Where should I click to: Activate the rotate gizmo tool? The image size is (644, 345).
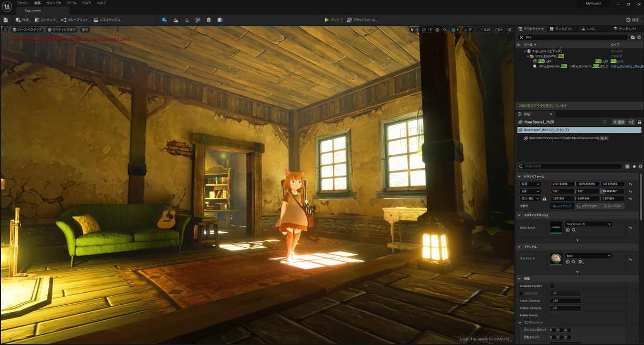(423, 30)
